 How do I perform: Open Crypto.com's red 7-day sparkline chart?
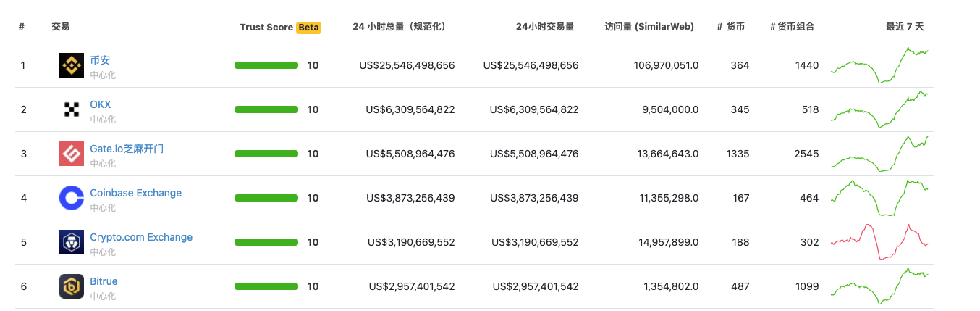tap(879, 242)
